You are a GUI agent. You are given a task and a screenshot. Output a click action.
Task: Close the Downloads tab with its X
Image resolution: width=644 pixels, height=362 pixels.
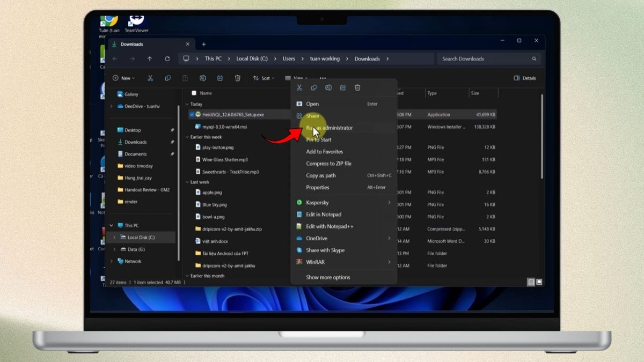(x=187, y=45)
